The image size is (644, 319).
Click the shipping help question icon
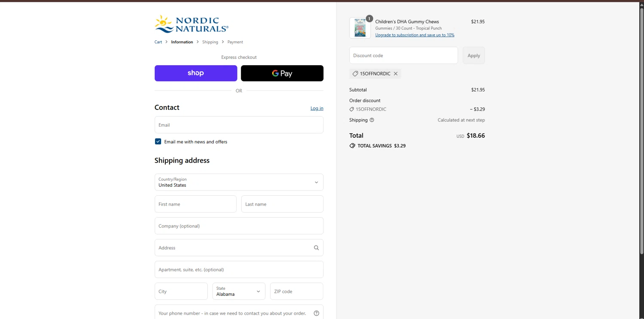click(372, 120)
